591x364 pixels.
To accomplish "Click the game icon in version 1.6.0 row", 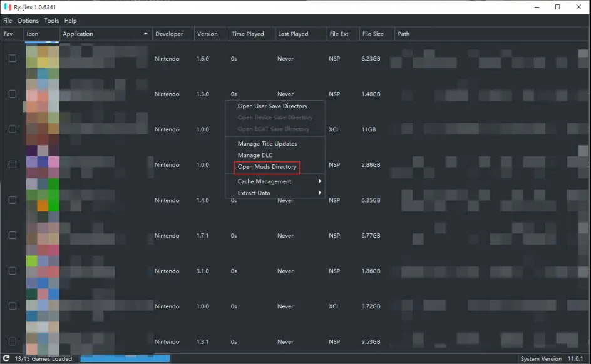I will [x=43, y=59].
